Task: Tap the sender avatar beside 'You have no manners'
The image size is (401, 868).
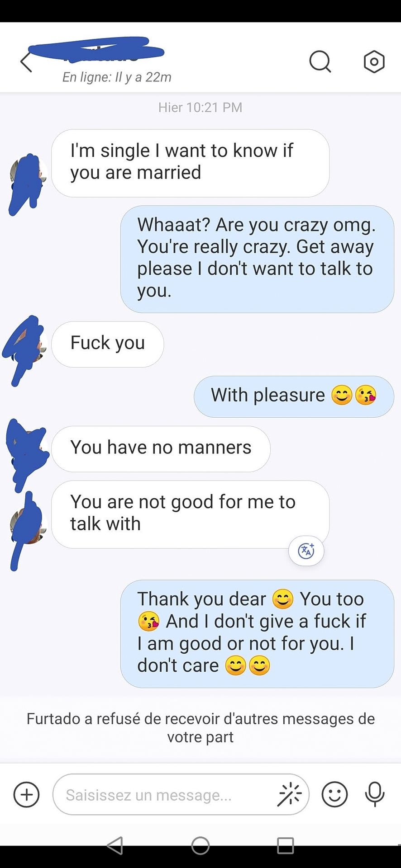Action: tap(28, 449)
